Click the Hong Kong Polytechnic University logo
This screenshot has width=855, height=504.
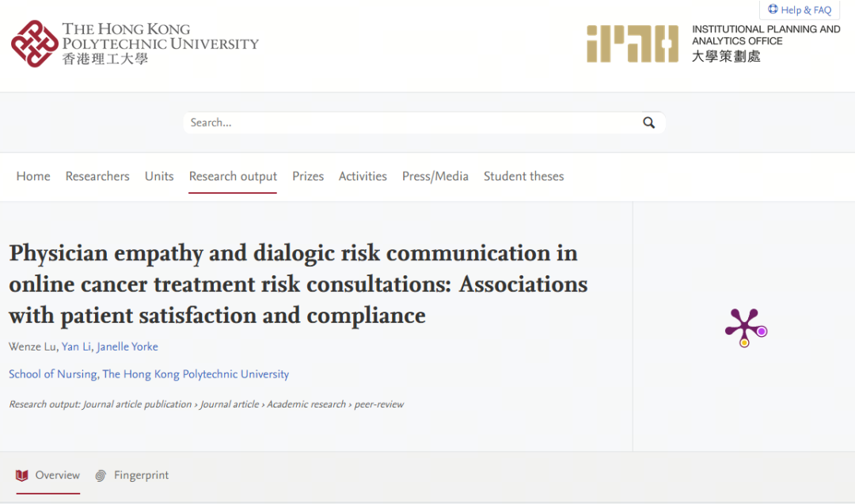[135, 44]
